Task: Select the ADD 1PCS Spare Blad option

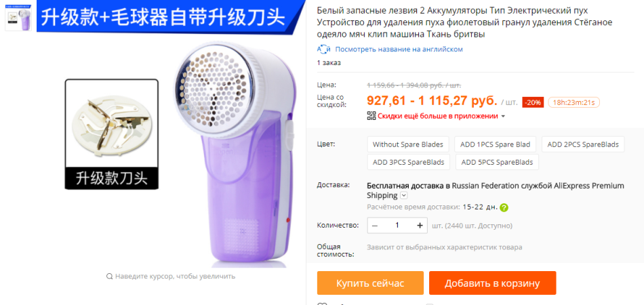Action: tap(496, 144)
